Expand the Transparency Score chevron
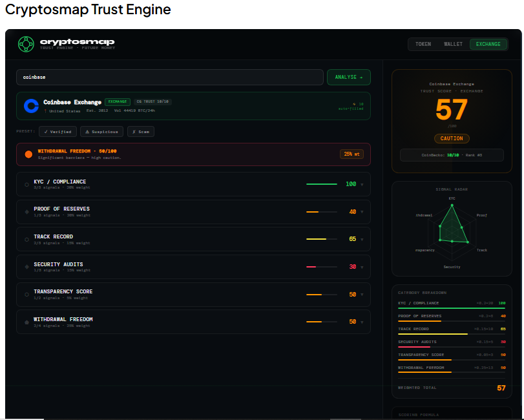Image resolution: width=524 pixels, height=420 pixels. click(x=362, y=295)
